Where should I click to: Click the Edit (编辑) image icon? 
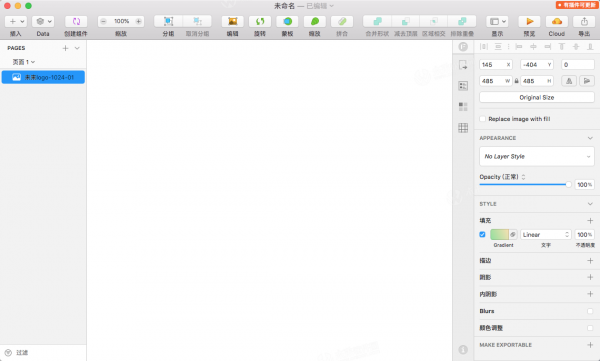tap(232, 21)
